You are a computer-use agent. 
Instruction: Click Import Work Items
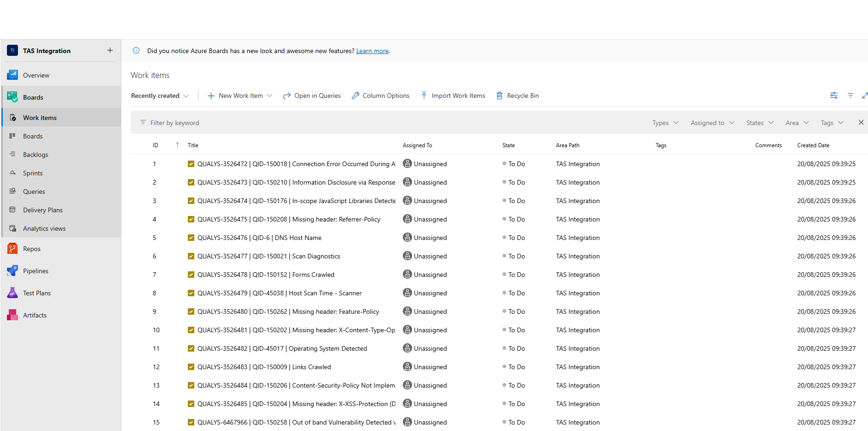point(453,96)
